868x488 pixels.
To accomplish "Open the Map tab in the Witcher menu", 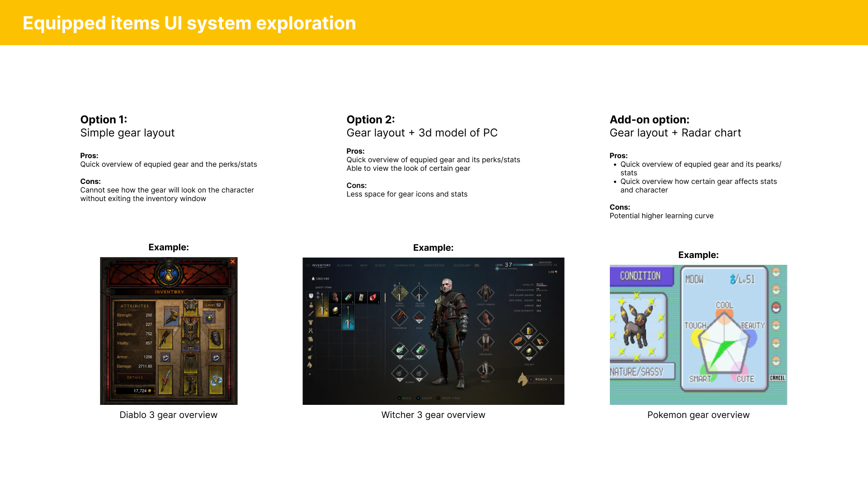I will point(364,266).
